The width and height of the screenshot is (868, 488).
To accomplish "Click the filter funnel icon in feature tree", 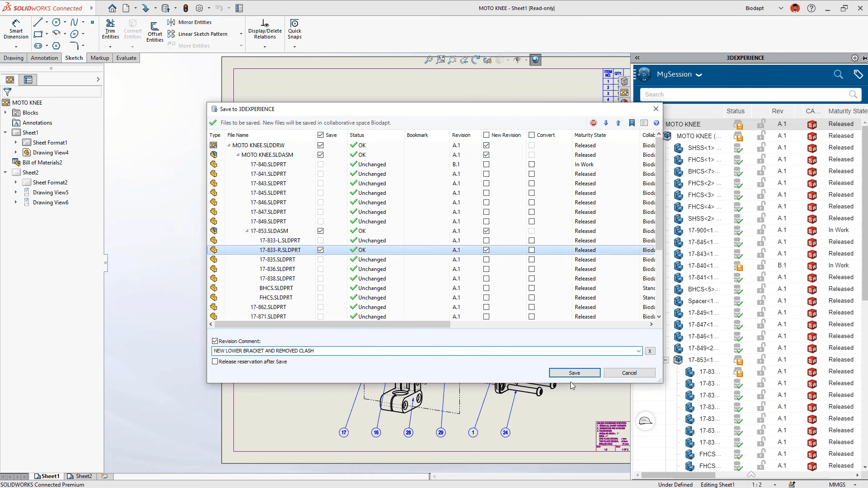I will pos(7,92).
